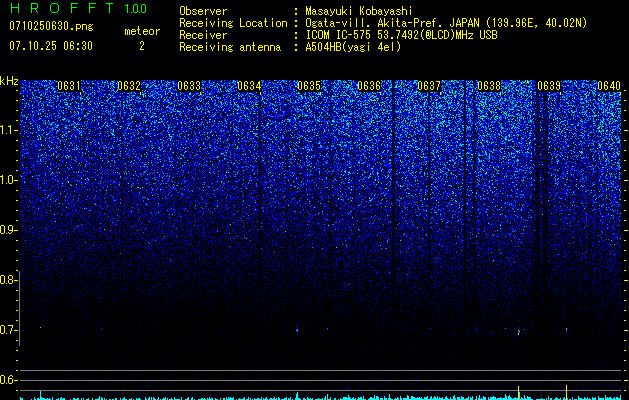Click observer name Masayuki Kobayashi

point(359,11)
